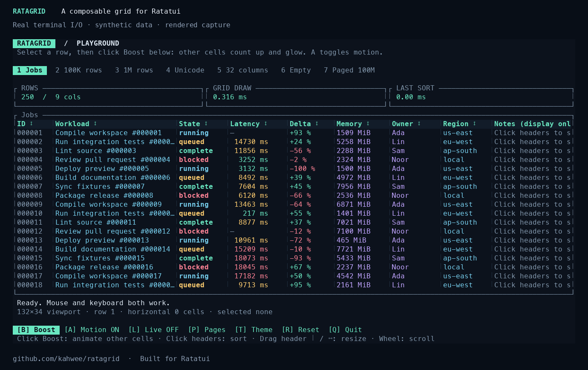588x370 pixels.
Task: Click Package release #000008 workload cell
Action: [x=104, y=195]
